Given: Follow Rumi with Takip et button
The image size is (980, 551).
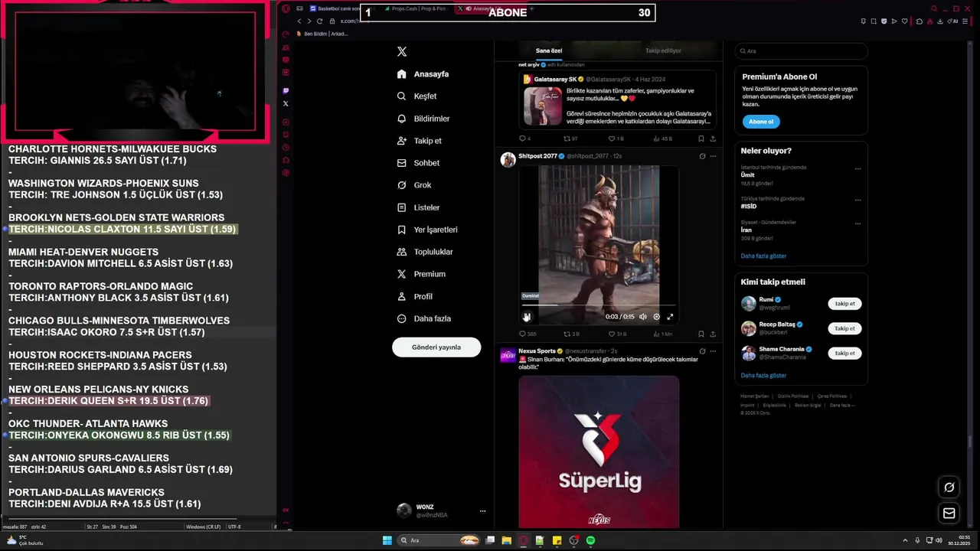Looking at the screenshot, I should point(844,304).
